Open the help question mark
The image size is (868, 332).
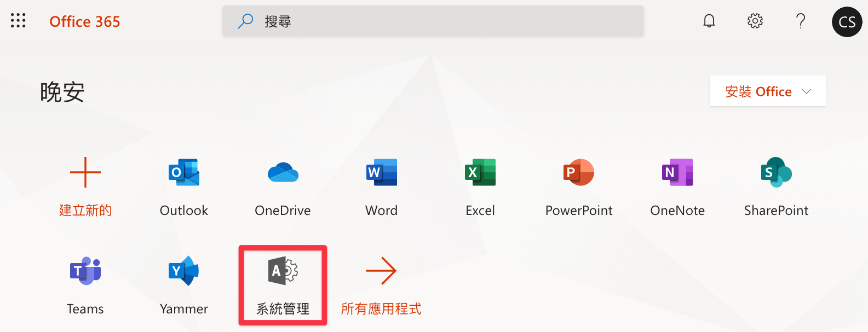coord(801,21)
